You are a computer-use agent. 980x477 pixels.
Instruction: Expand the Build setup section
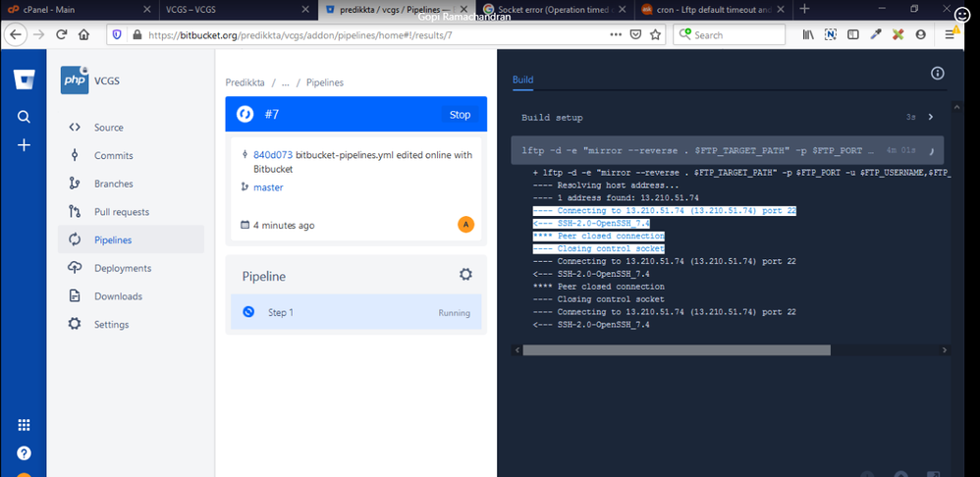[728, 118]
